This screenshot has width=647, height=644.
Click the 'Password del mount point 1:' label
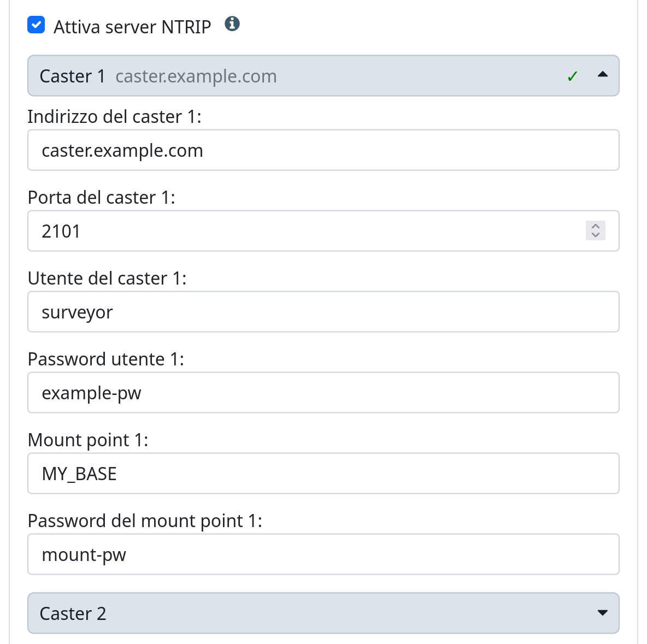145,521
